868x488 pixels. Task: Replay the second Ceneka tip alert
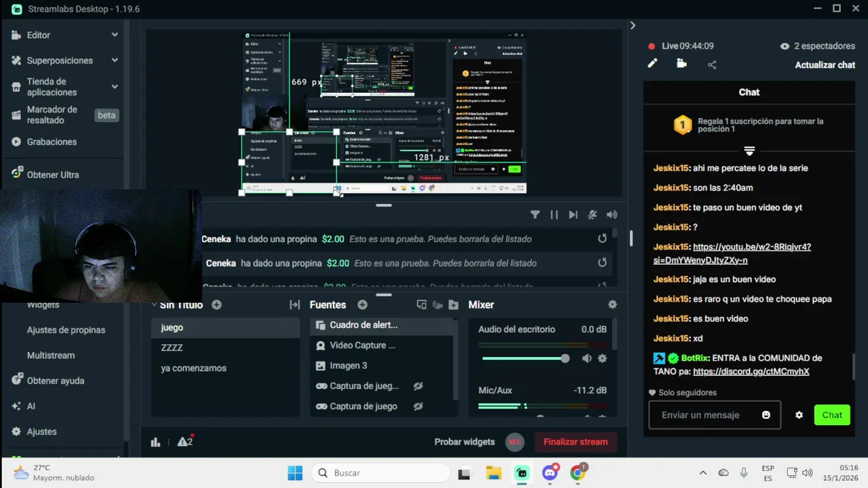[x=602, y=263]
